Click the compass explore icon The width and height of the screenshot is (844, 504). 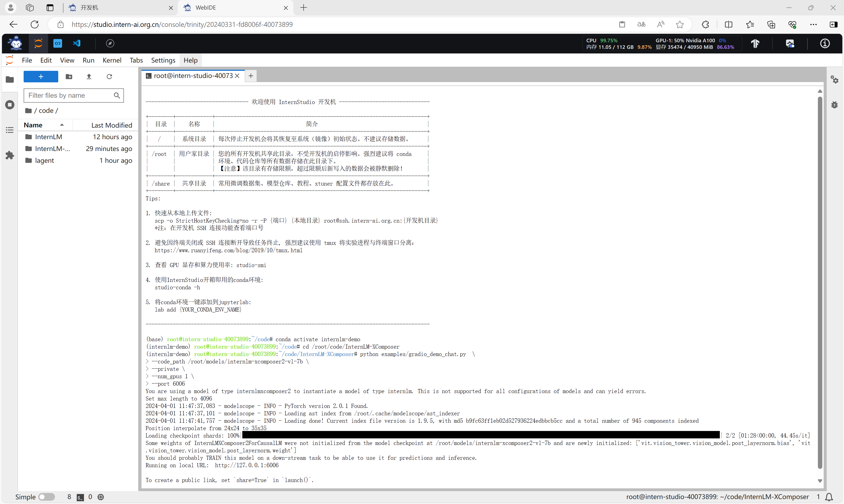(x=110, y=43)
